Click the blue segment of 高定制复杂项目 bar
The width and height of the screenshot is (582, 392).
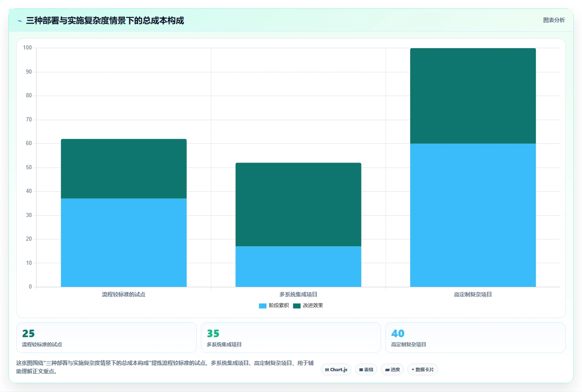tap(473, 215)
